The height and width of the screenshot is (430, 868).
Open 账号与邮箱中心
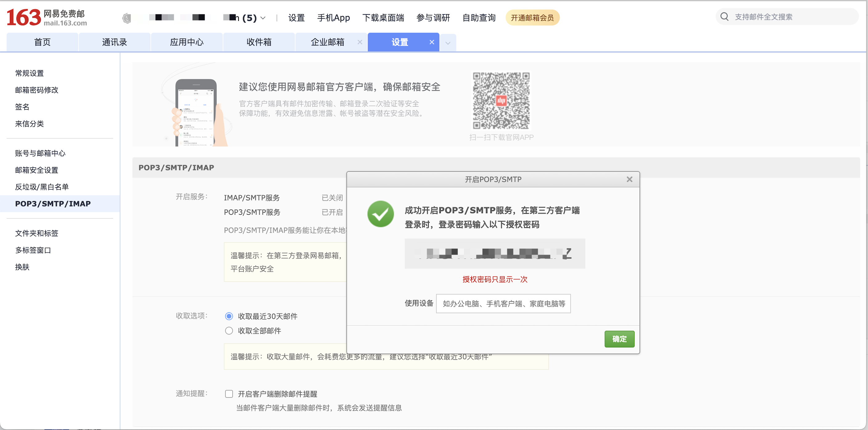tap(40, 153)
